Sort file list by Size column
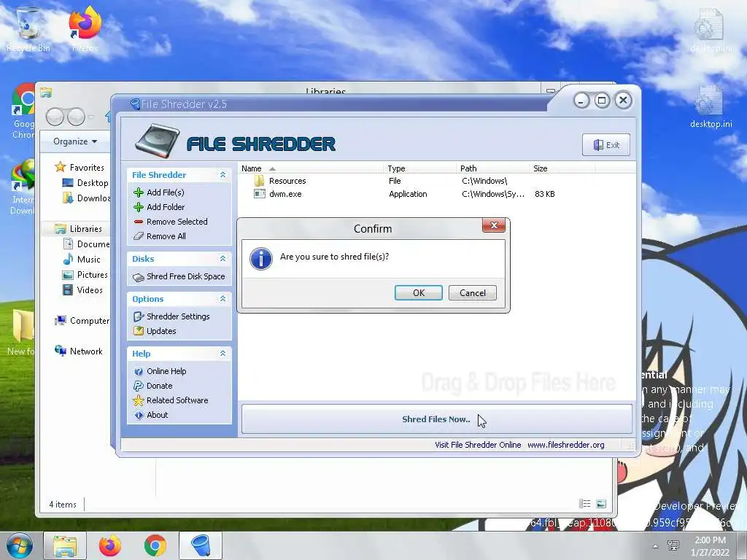Screen dimensions: 747x560 tap(561, 168)
